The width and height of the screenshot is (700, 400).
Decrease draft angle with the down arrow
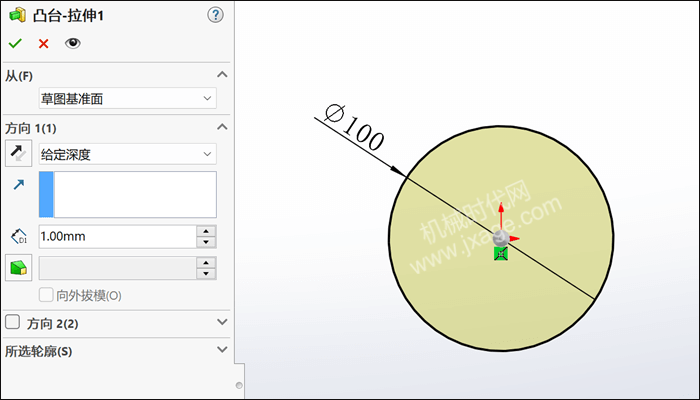(206, 274)
